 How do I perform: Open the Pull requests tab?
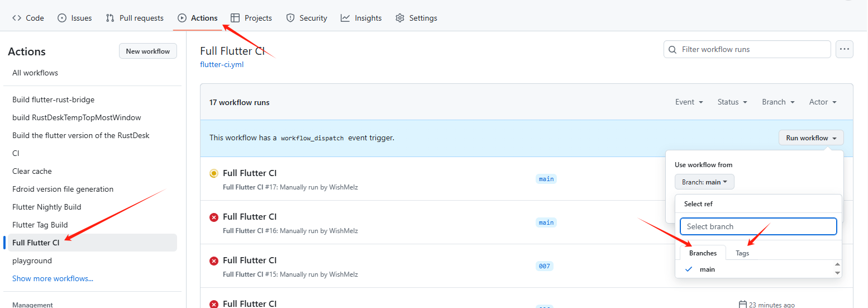click(135, 18)
